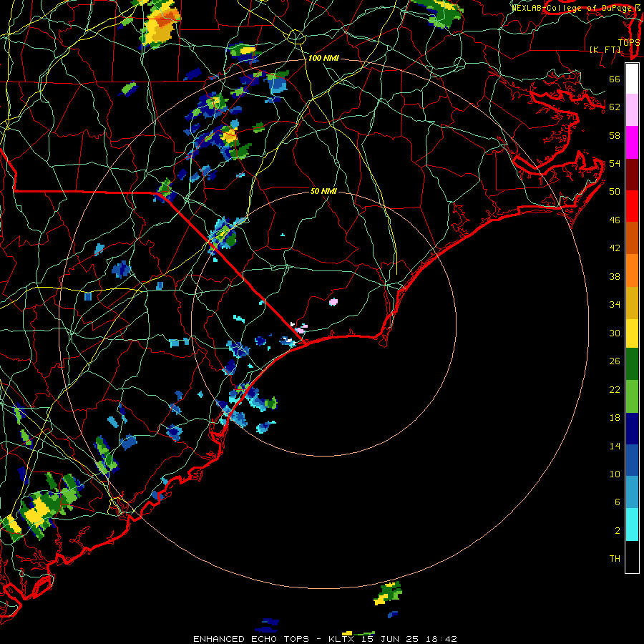Click the light green legend swatch
This screenshot has height=644, width=644.
click(632, 396)
